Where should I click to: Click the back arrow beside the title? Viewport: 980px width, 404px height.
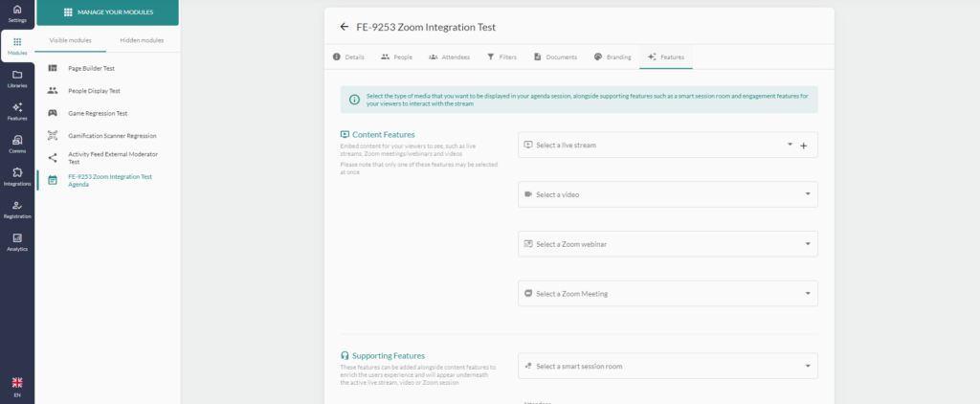pyautogui.click(x=344, y=27)
